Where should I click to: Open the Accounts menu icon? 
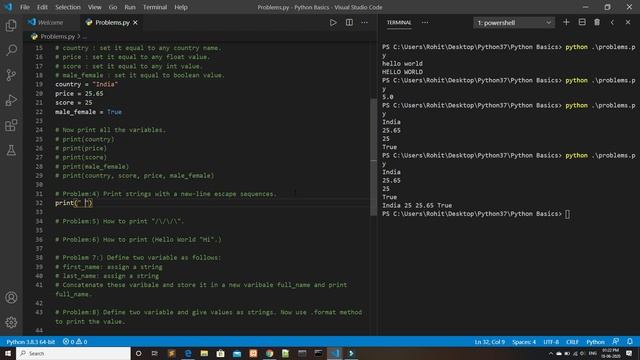coord(11,298)
